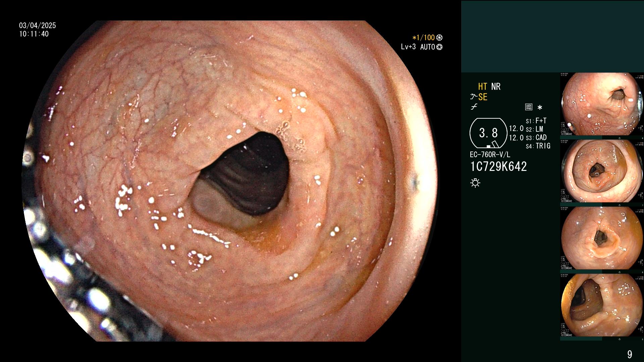644x362 pixels.
Task: Click the light source lamp icon
Action: click(x=475, y=183)
